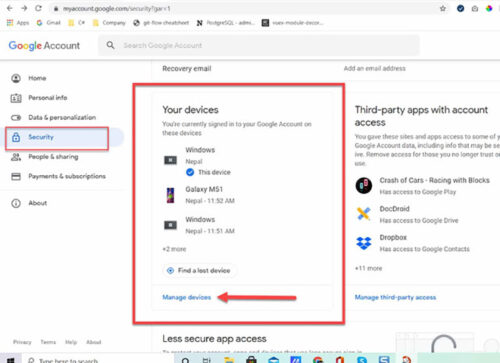Open Payments & subscriptions section
Screen dimensions: 500x363
67,176
